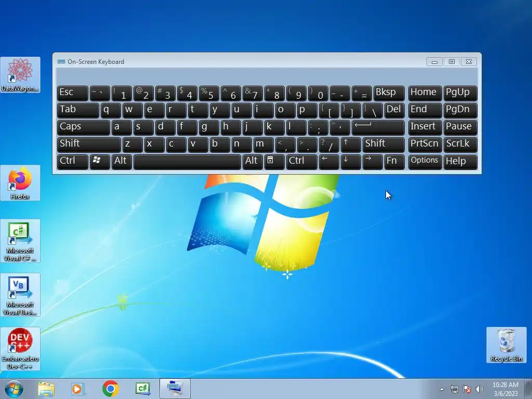532x399 pixels.
Task: Click the number 0 key
Action: point(318,94)
